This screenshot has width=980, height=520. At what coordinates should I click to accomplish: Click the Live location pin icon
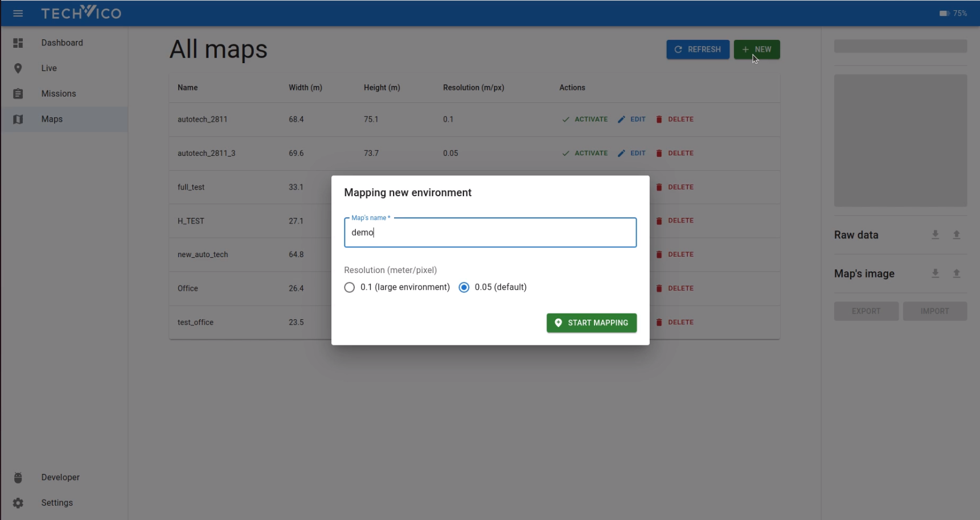[18, 68]
